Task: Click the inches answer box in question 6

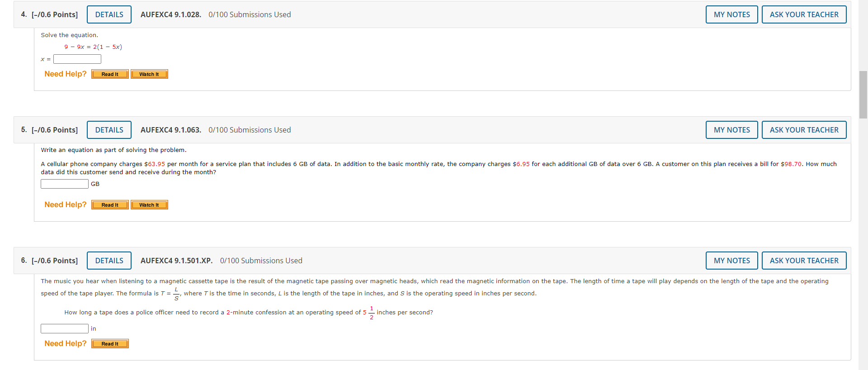Action: pos(64,328)
